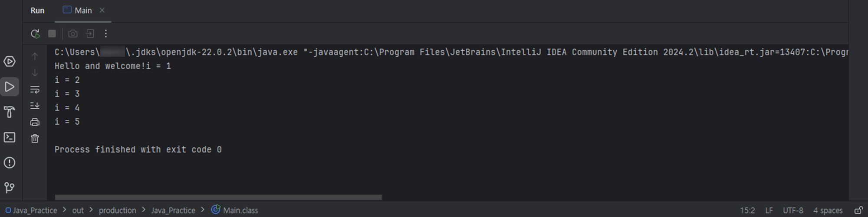Rerun the Main program

tap(35, 33)
